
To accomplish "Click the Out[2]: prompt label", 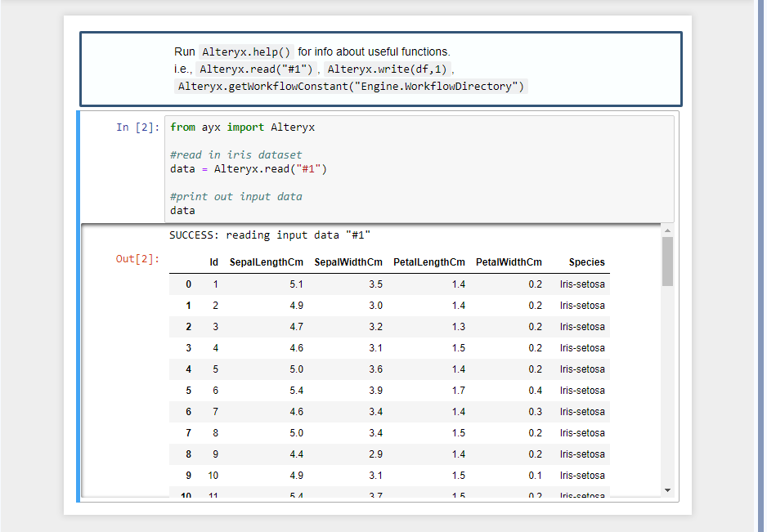I will click(x=138, y=259).
